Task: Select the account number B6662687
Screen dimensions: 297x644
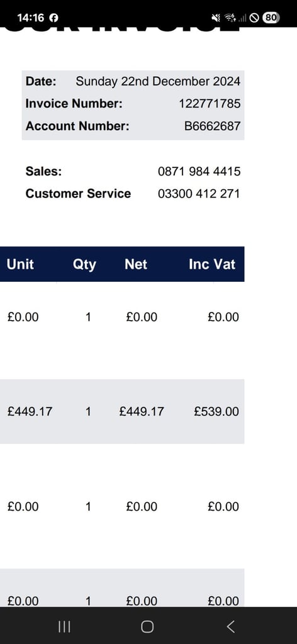Action: coord(213,126)
